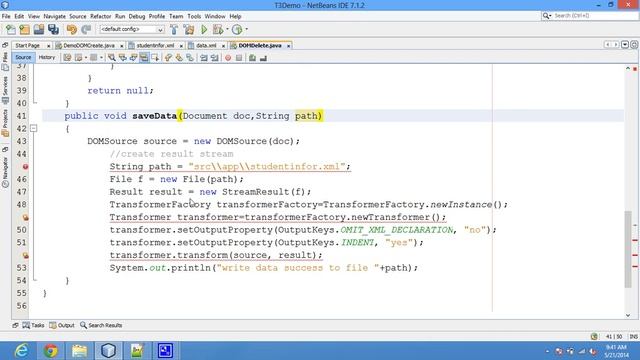This screenshot has width=640, height=360.
Task: Close the DOMDelete.java tab
Action: [289, 46]
